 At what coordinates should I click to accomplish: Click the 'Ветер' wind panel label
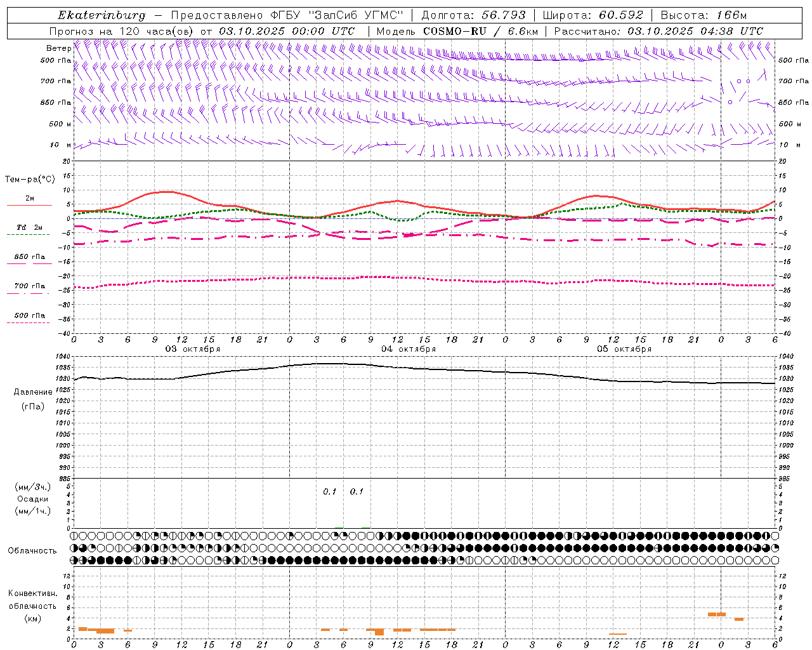coord(58,48)
